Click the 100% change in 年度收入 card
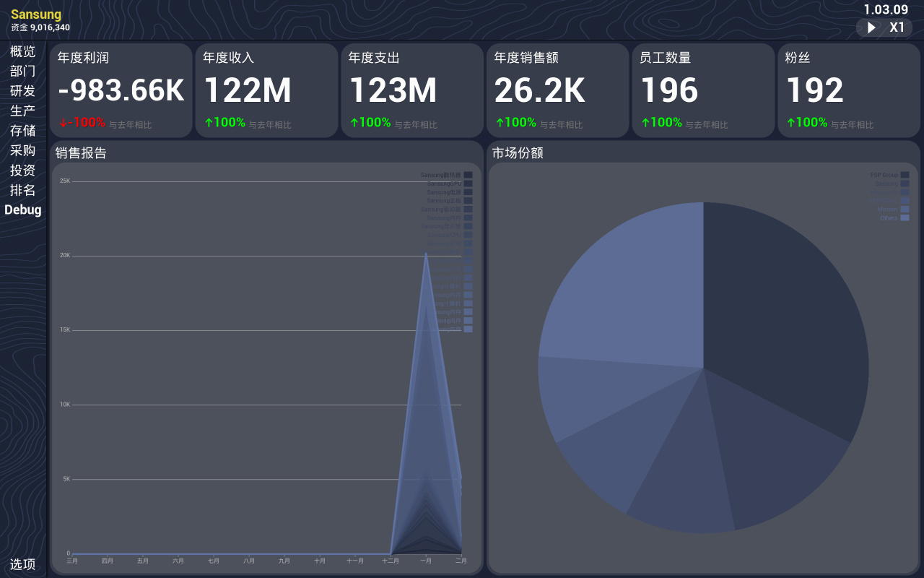Image resolution: width=924 pixels, height=578 pixels. click(x=230, y=123)
